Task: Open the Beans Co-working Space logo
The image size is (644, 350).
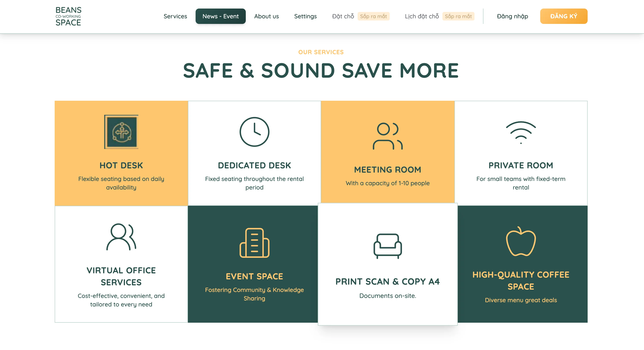Action: [x=68, y=16]
